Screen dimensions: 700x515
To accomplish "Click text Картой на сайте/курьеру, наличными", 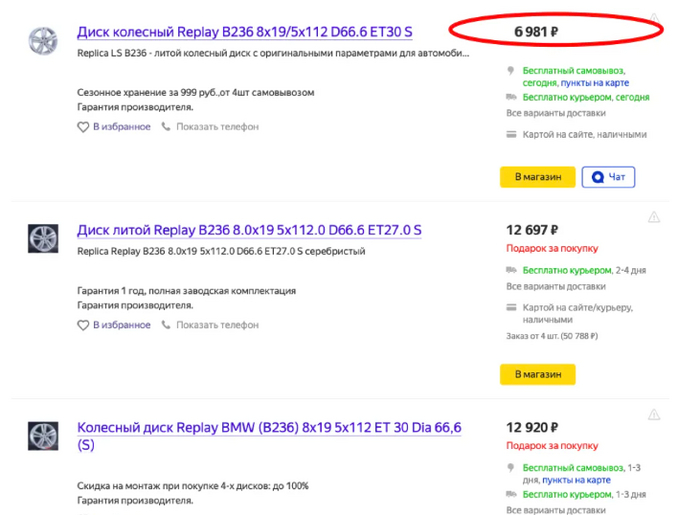I will [x=578, y=313].
